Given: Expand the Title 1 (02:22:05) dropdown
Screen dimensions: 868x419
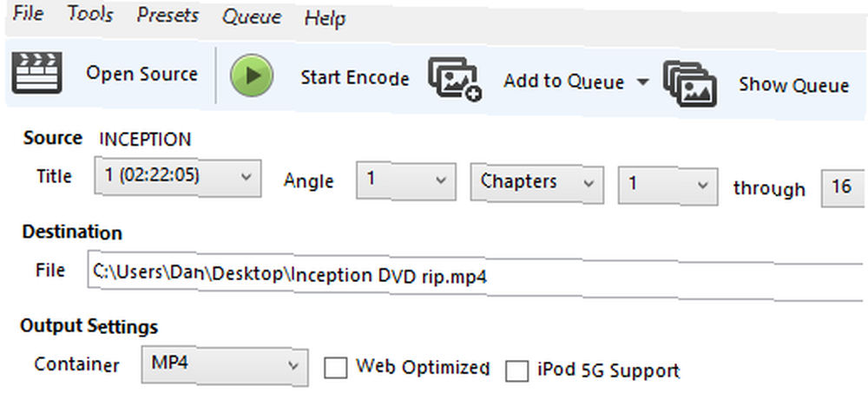Looking at the screenshot, I should pos(178,177).
